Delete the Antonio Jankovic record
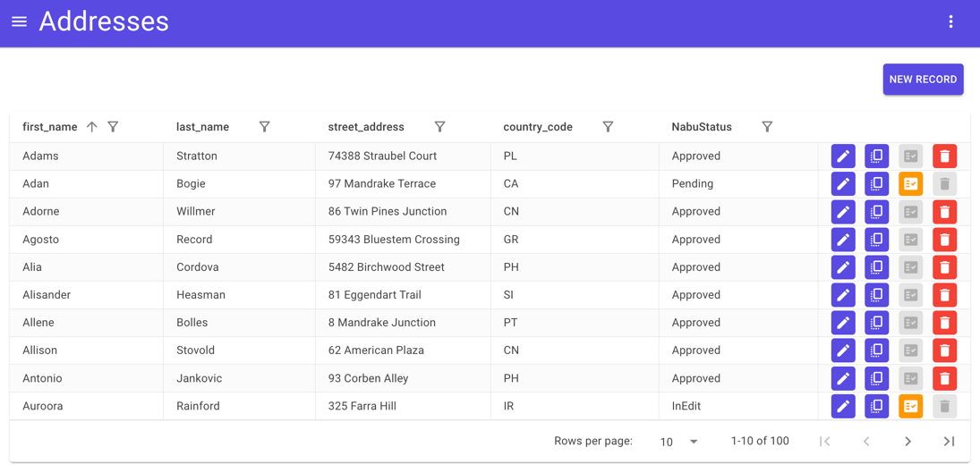 tap(944, 378)
